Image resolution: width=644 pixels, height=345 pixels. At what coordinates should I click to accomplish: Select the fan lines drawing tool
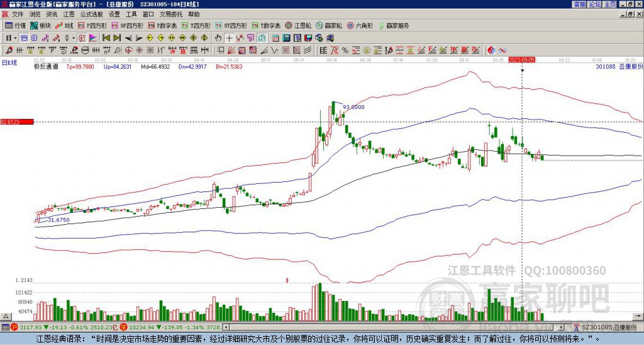[231, 50]
